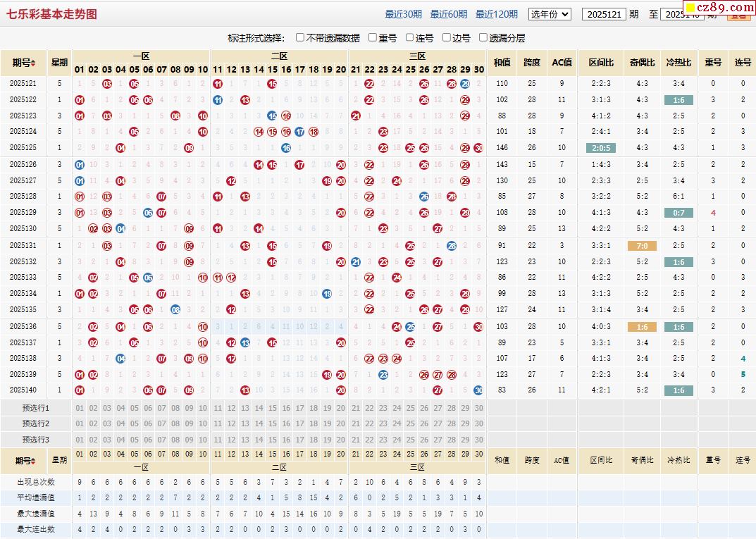Click blue ball 23 in row 2025139
756x539 pixels.
click(383, 375)
